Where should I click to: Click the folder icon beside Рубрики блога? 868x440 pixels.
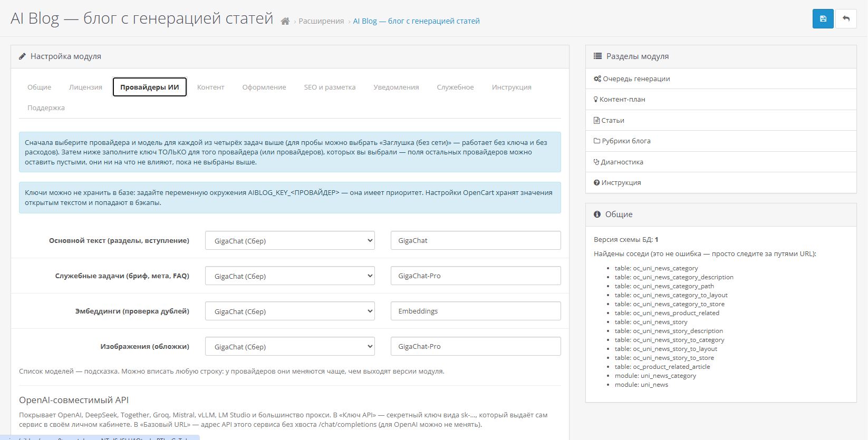coord(597,141)
